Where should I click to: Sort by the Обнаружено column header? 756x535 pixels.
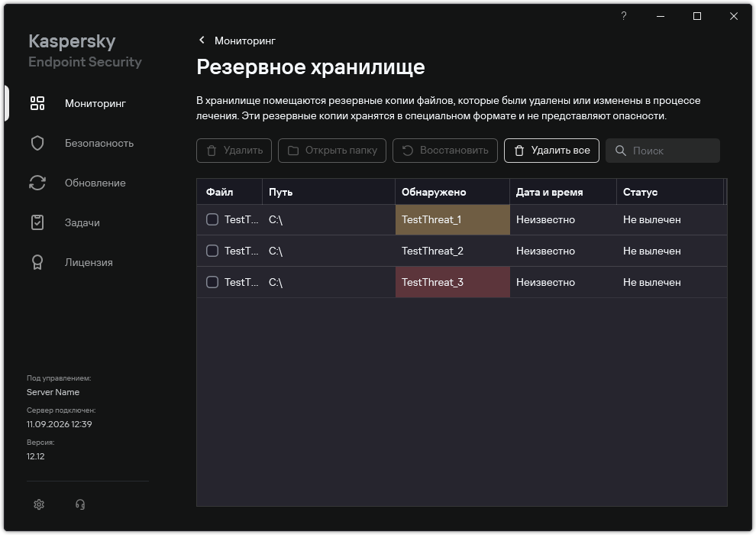point(452,192)
